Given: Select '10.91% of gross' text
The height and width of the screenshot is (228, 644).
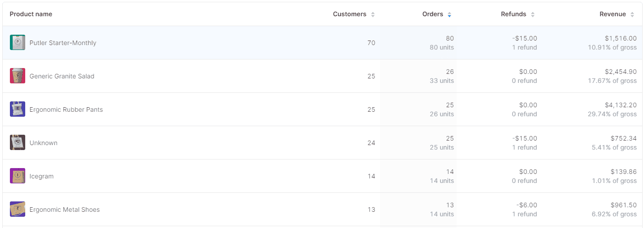Looking at the screenshot, I should tap(612, 47).
